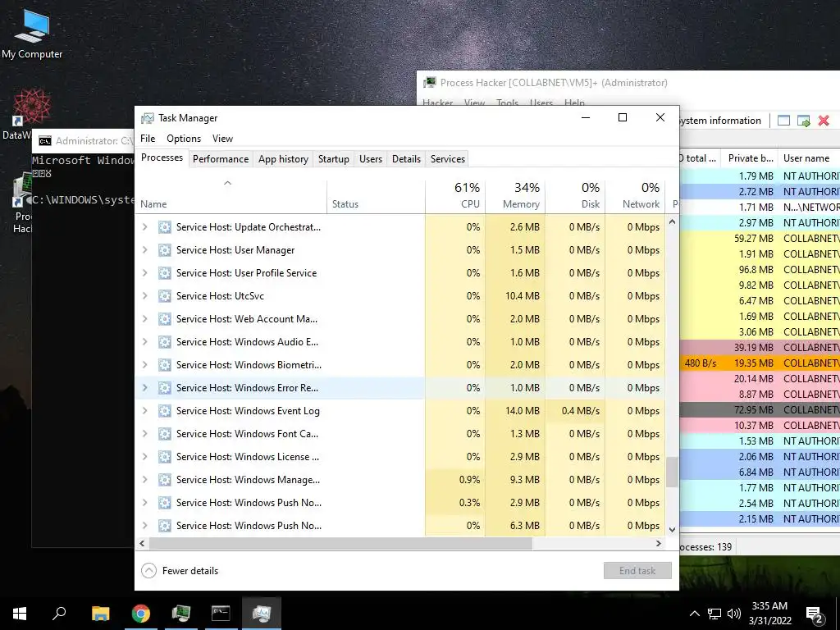
Task: Expand Service Host: User Profile Service row
Action: [x=144, y=273]
